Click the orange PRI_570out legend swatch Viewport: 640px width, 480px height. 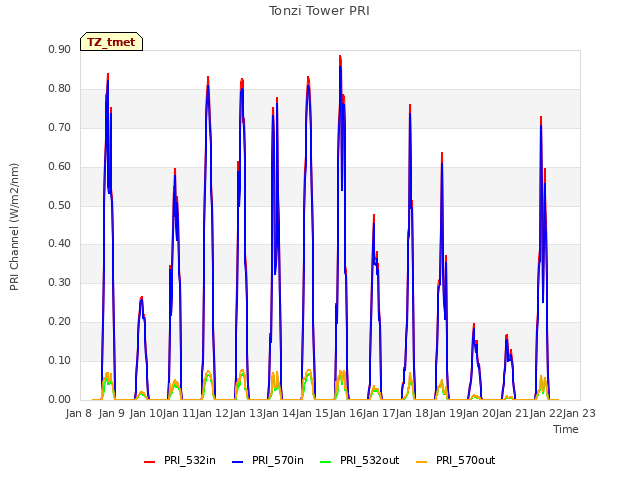[x=422, y=462]
